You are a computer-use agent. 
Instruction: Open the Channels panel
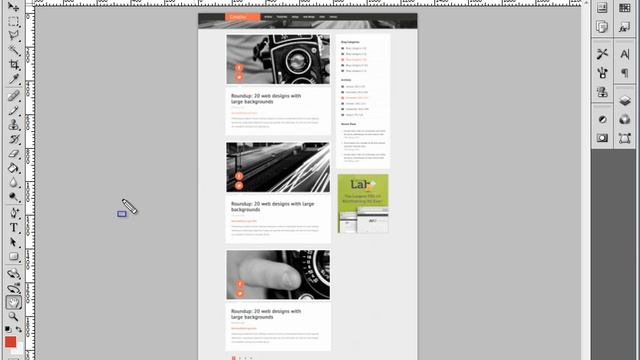click(x=624, y=120)
